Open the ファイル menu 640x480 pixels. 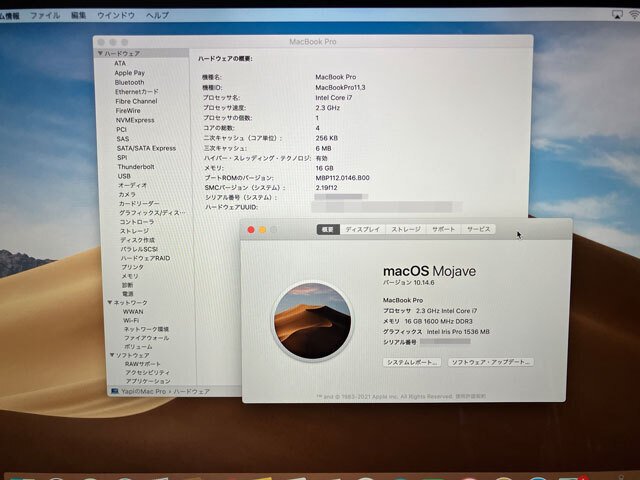click(x=45, y=16)
